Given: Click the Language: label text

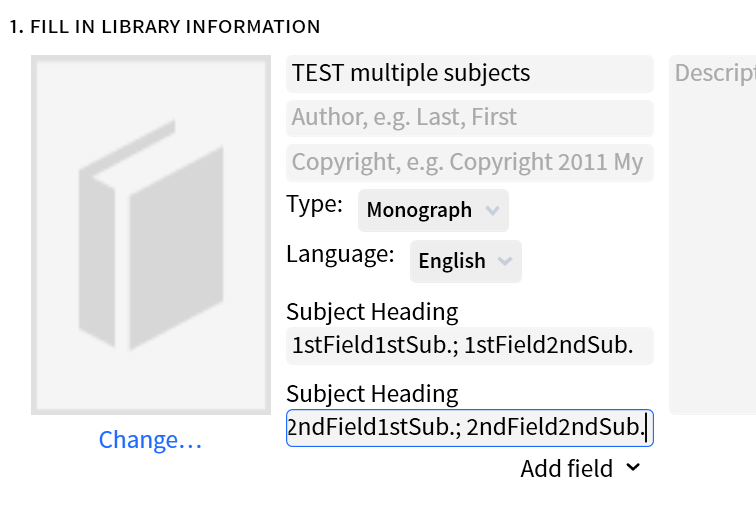Looking at the screenshot, I should [340, 254].
